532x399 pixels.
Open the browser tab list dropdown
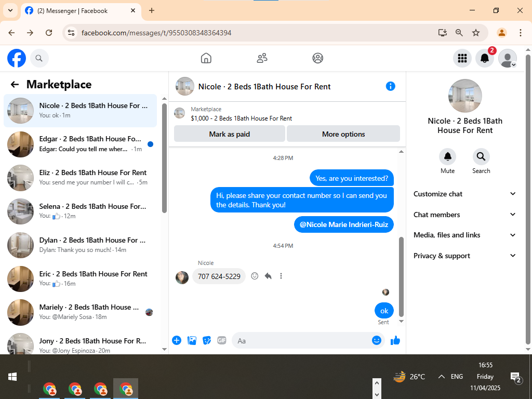(x=10, y=10)
